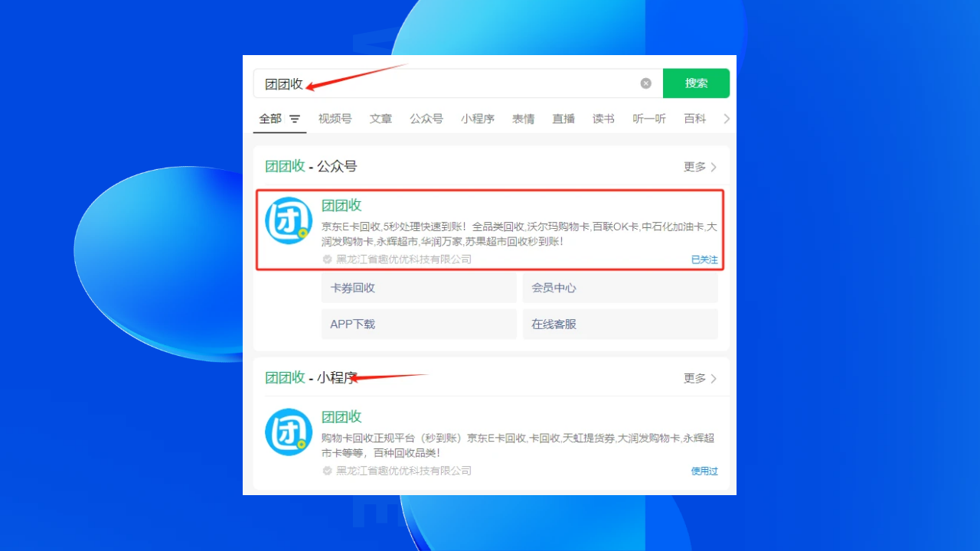The image size is (980, 551).
Task: Click the 团团收 - 公众号 section heading
Action: click(311, 166)
